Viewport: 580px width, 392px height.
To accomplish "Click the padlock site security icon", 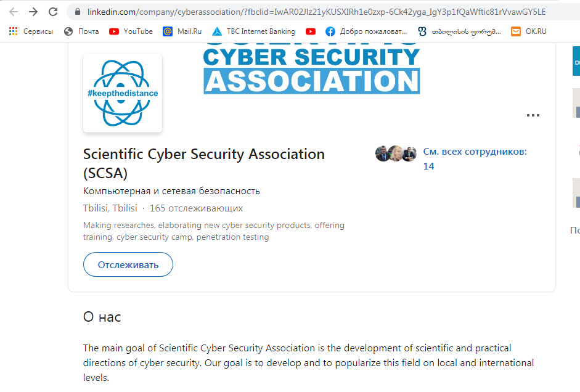I will coord(78,12).
